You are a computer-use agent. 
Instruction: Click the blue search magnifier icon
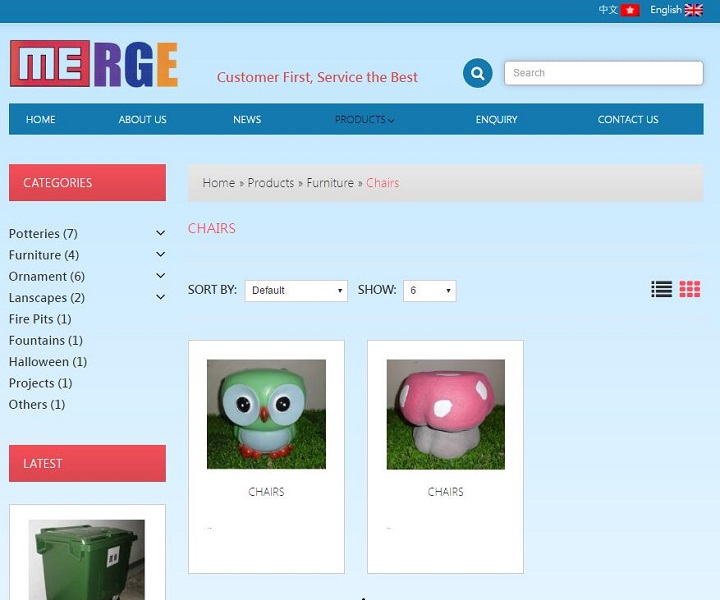pyautogui.click(x=478, y=73)
